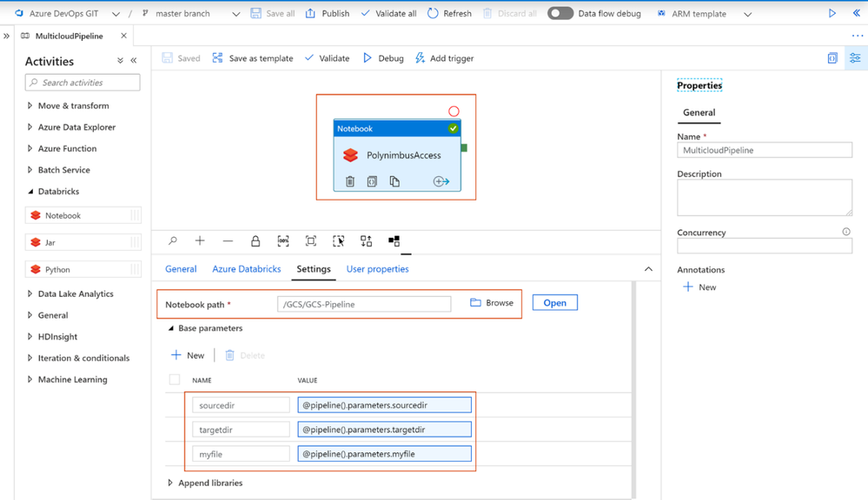Clone the PolynimbusAccess activity

pyautogui.click(x=394, y=181)
